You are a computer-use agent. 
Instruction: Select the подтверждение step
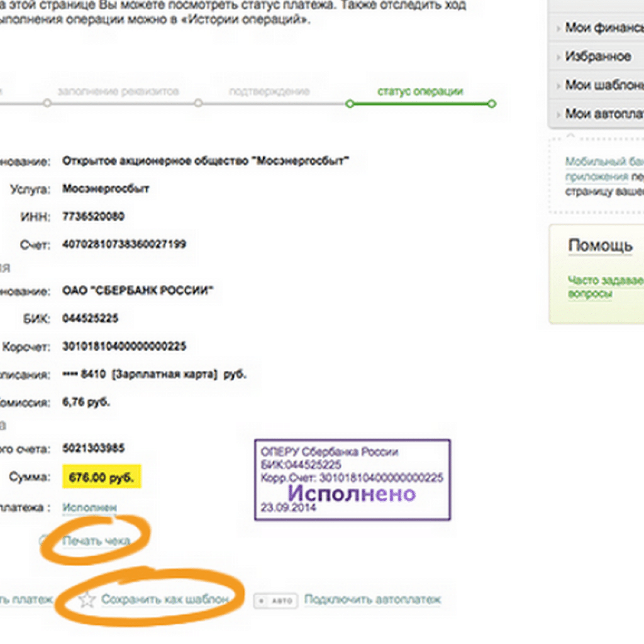tap(269, 92)
